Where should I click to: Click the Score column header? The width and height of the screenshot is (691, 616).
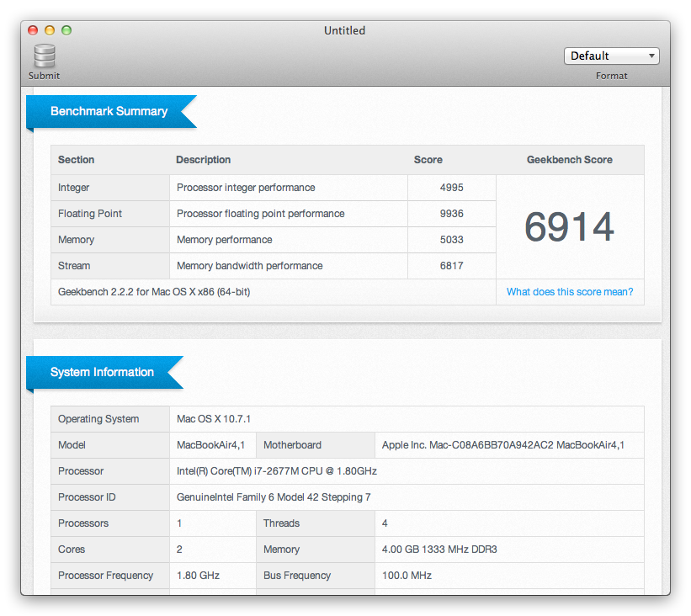click(428, 160)
